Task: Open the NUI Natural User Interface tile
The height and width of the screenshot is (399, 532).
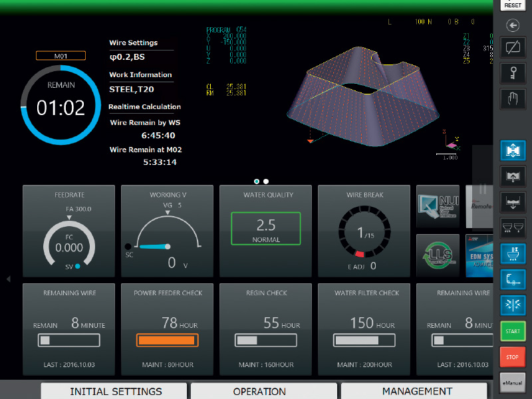Action: [438, 206]
